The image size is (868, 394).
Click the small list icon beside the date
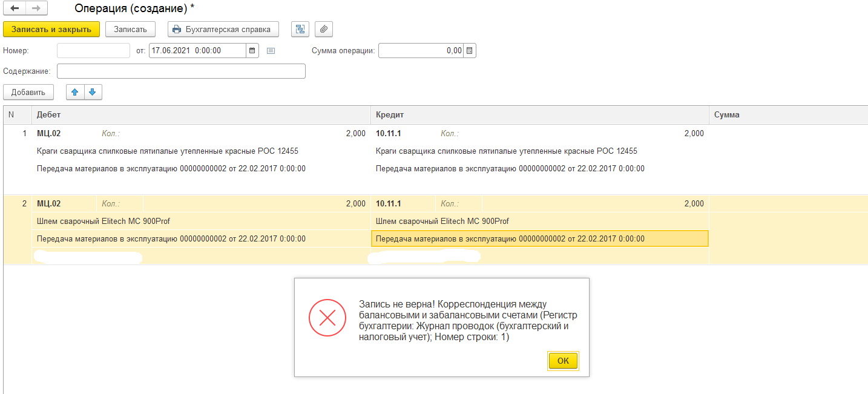(271, 51)
